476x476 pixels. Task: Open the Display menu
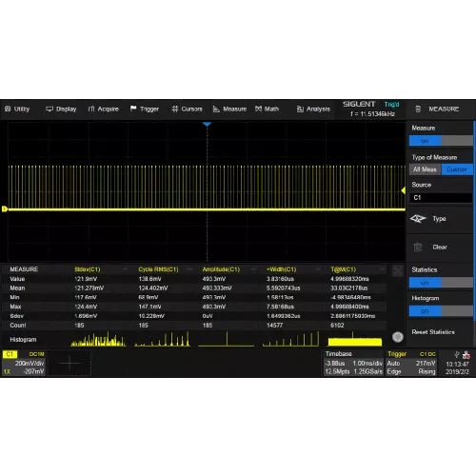pyautogui.click(x=61, y=109)
